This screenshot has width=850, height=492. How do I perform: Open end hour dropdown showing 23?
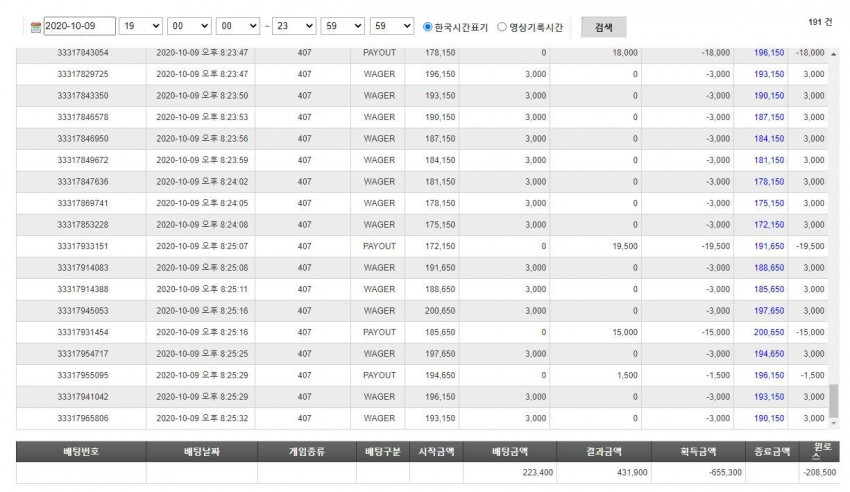294,26
